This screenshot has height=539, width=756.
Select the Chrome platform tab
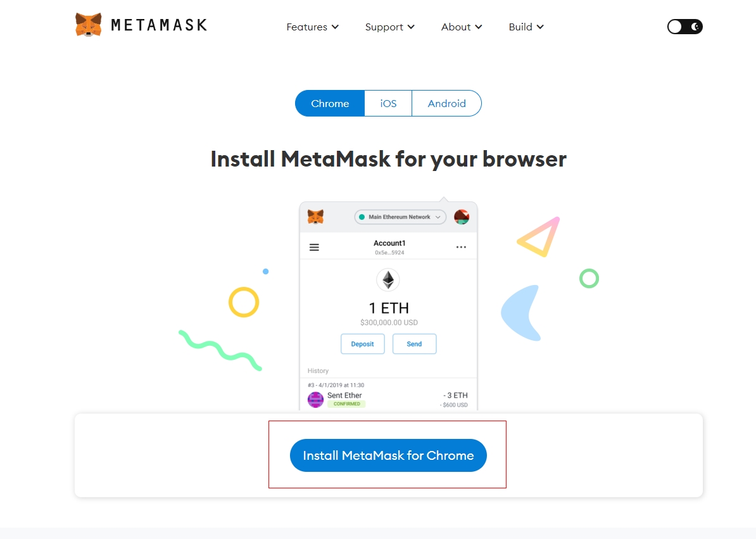click(x=330, y=103)
